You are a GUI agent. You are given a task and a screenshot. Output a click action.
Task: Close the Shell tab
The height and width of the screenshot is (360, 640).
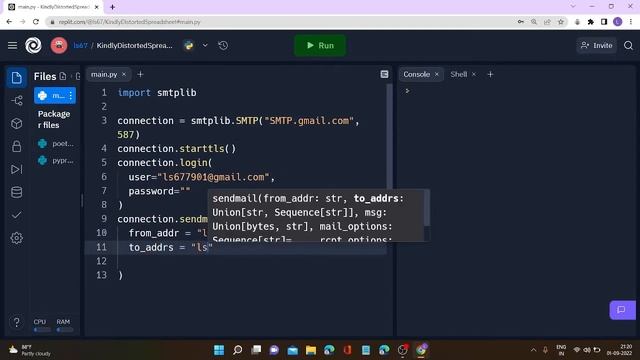[474, 74]
